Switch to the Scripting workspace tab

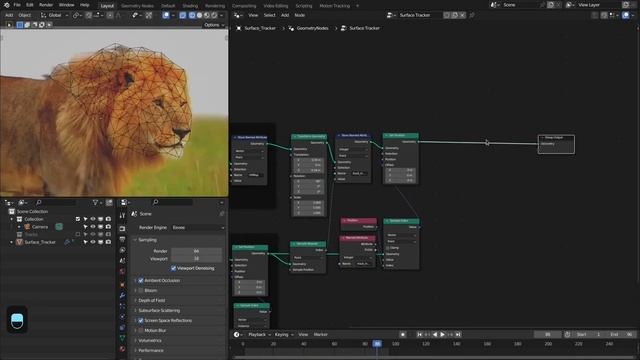point(304,6)
